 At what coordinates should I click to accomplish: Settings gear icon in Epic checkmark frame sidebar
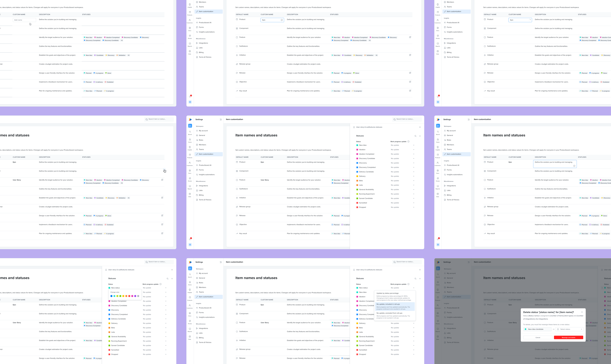click(x=190, y=102)
